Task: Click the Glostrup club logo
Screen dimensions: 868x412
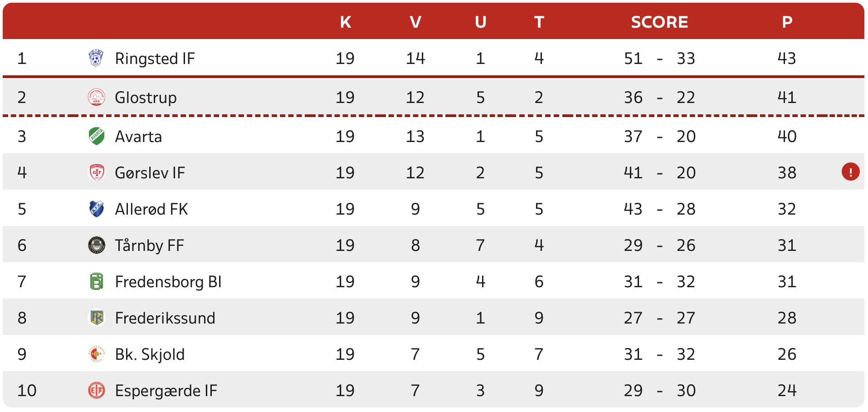Action: pos(96,98)
